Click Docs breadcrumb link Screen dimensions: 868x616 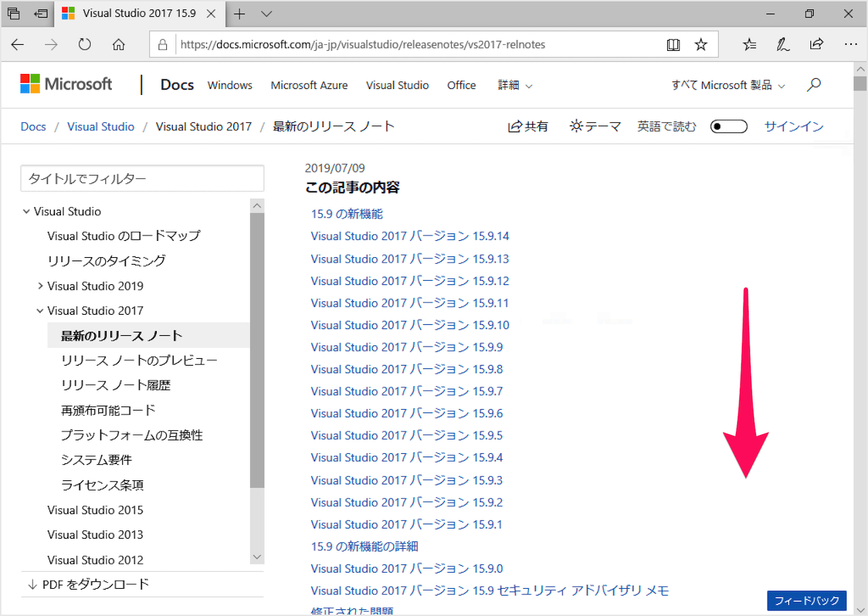click(x=33, y=126)
